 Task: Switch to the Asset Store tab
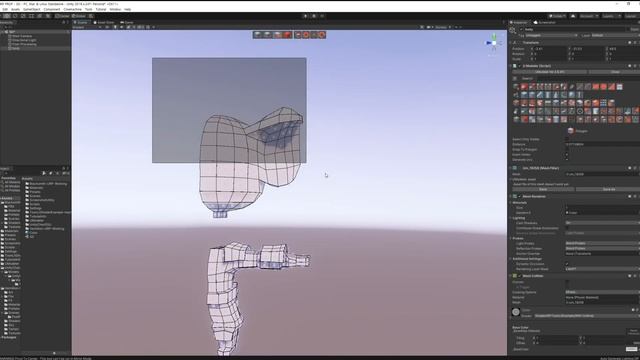(104, 22)
